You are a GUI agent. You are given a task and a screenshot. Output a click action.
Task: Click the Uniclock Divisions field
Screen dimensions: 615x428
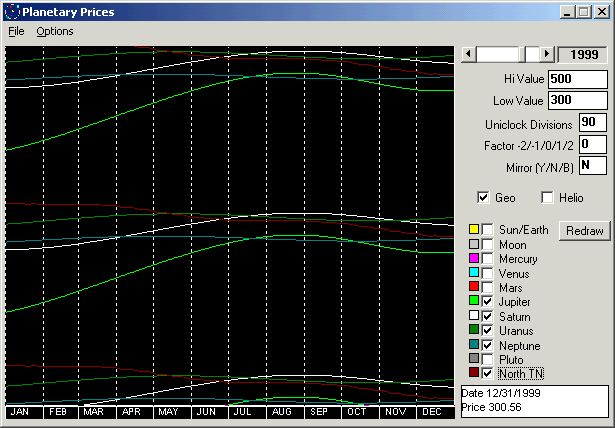593,122
